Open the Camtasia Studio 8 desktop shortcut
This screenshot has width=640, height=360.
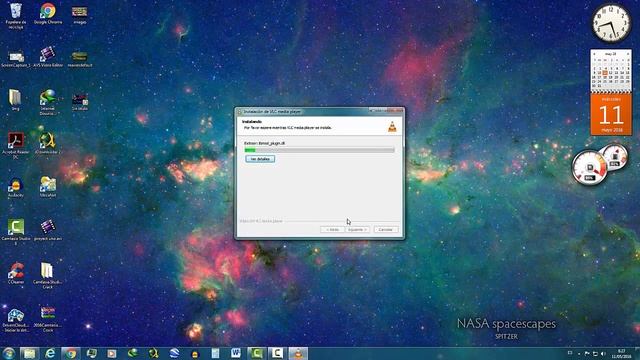(x=16, y=232)
